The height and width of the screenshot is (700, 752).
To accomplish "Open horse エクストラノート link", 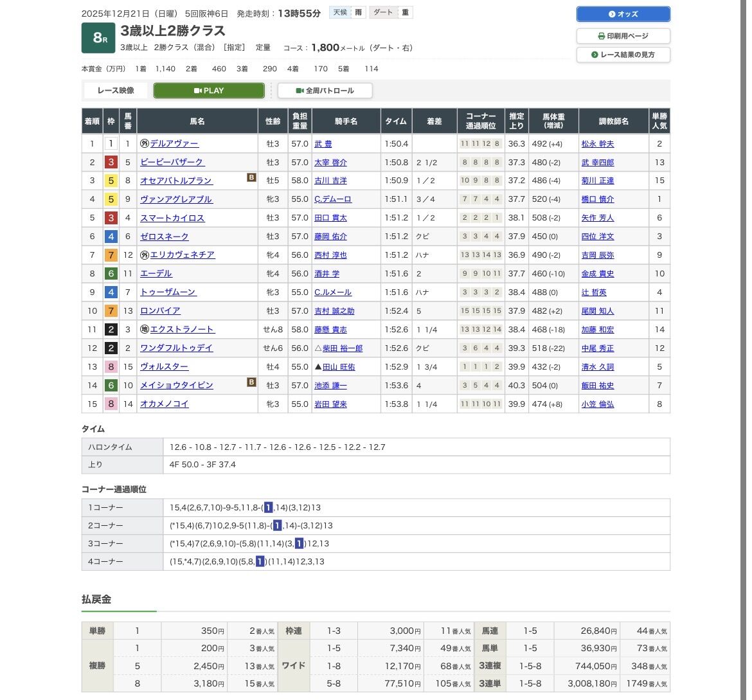I will [183, 330].
